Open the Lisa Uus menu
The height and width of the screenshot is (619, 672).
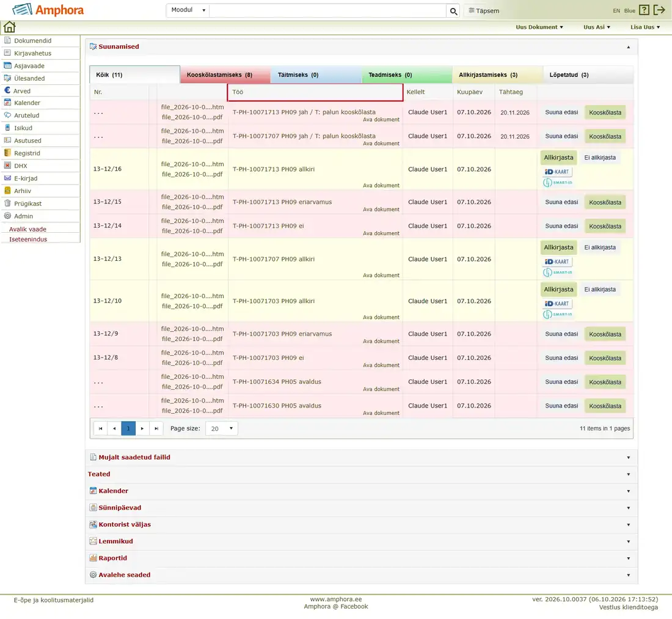coord(645,27)
